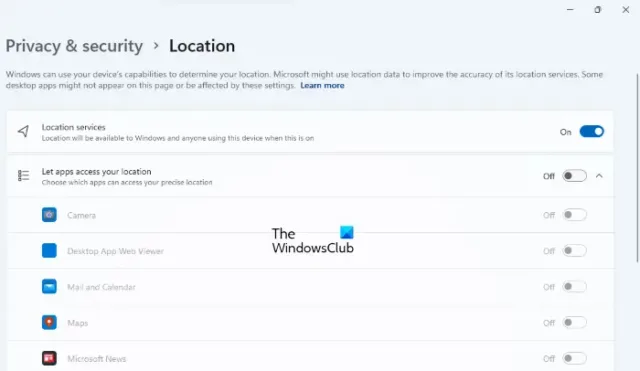Click the Location services arrow icon
The image size is (640, 371).
23,131
